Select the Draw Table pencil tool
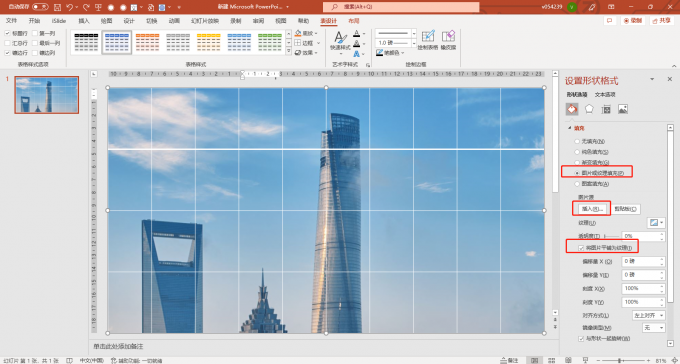Screen dimensions: 680x364 coord(428,40)
